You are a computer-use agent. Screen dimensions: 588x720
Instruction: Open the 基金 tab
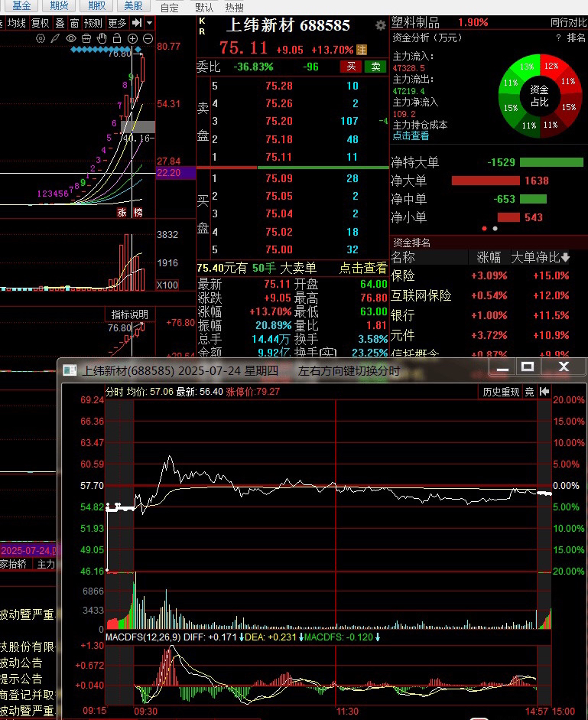pos(21,5)
